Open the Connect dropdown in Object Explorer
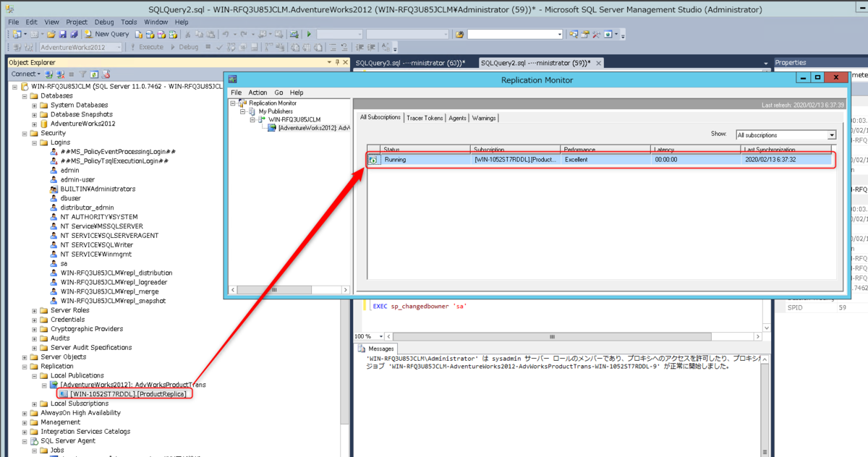Viewport: 868px width, 457px height. click(x=26, y=74)
